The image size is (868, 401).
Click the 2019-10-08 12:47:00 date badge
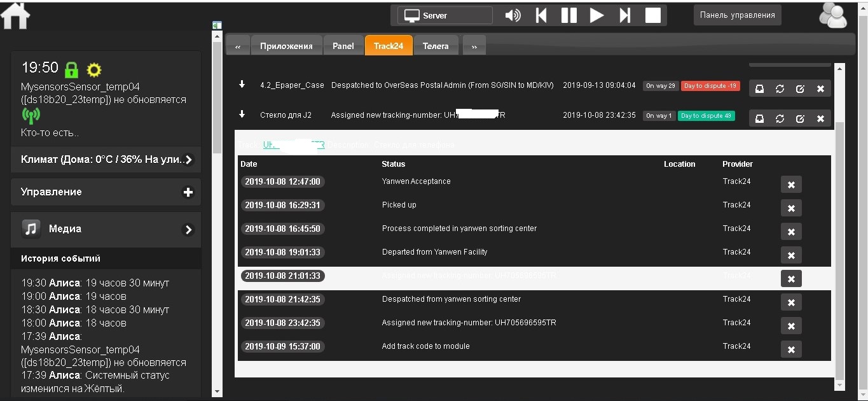(x=283, y=181)
